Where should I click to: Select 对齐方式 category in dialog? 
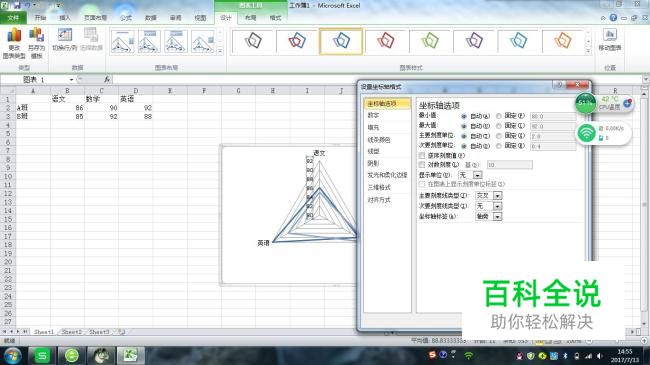coord(379,200)
